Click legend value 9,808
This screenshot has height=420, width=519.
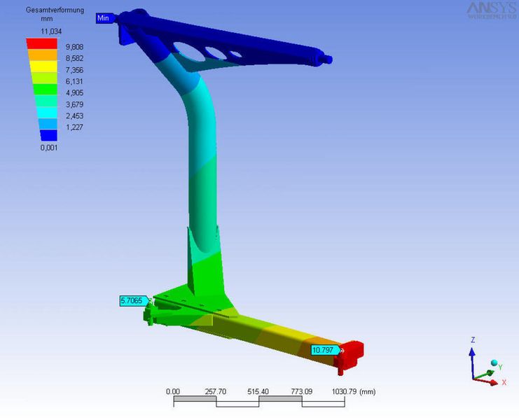(74, 47)
